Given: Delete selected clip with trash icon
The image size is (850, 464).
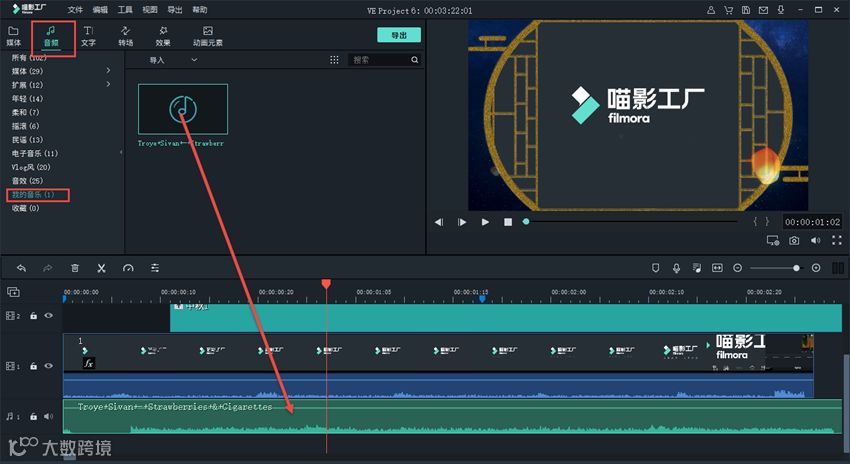Looking at the screenshot, I should (x=75, y=268).
